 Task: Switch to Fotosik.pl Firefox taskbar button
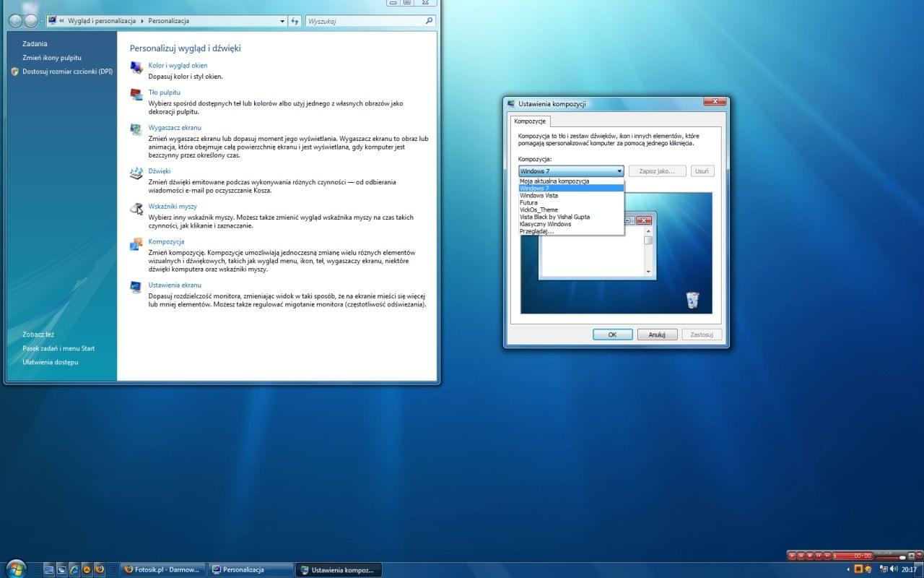(x=163, y=569)
